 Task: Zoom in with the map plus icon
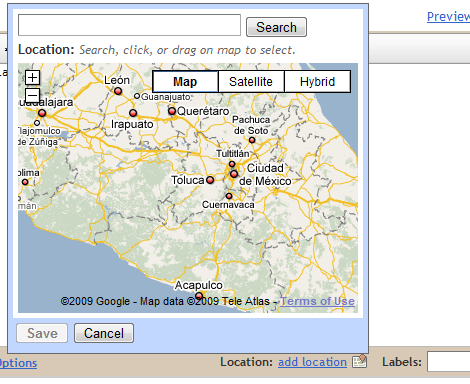pyautogui.click(x=32, y=78)
